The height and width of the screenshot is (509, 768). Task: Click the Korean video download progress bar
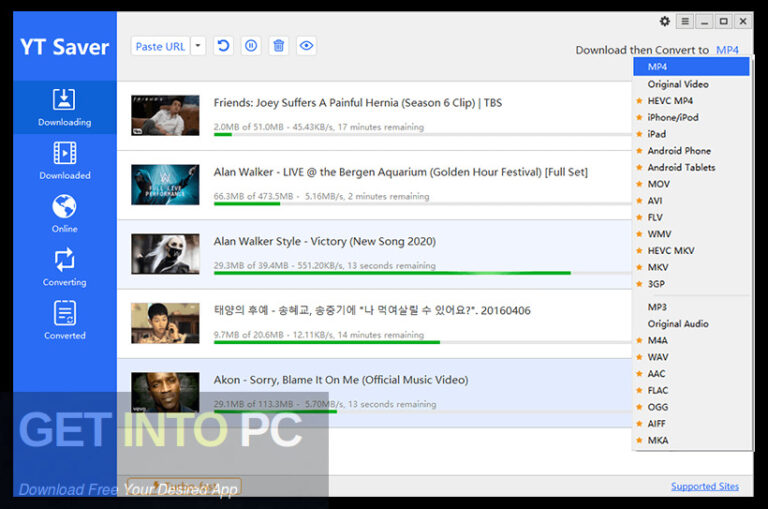click(x=423, y=342)
